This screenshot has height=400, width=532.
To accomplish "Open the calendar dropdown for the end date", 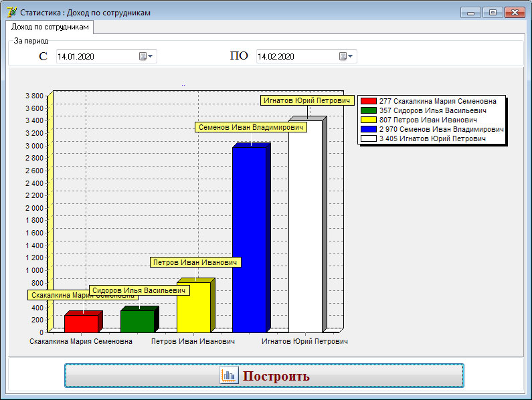I will 347,57.
